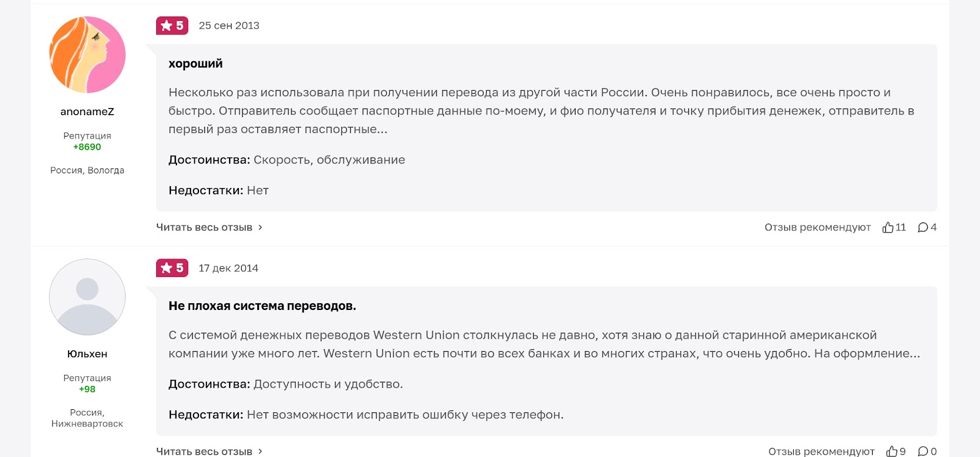
Task: Expand Юльхен's review via chevron arrow
Action: point(260,451)
